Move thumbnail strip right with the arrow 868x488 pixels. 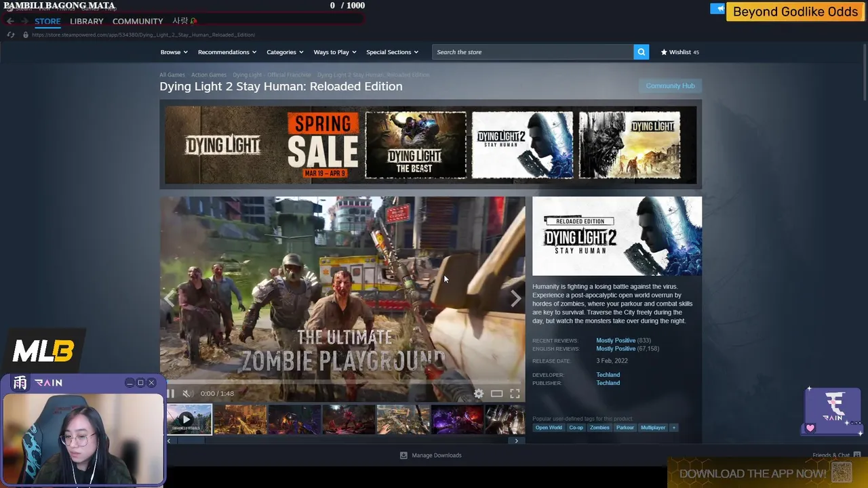coord(516,441)
